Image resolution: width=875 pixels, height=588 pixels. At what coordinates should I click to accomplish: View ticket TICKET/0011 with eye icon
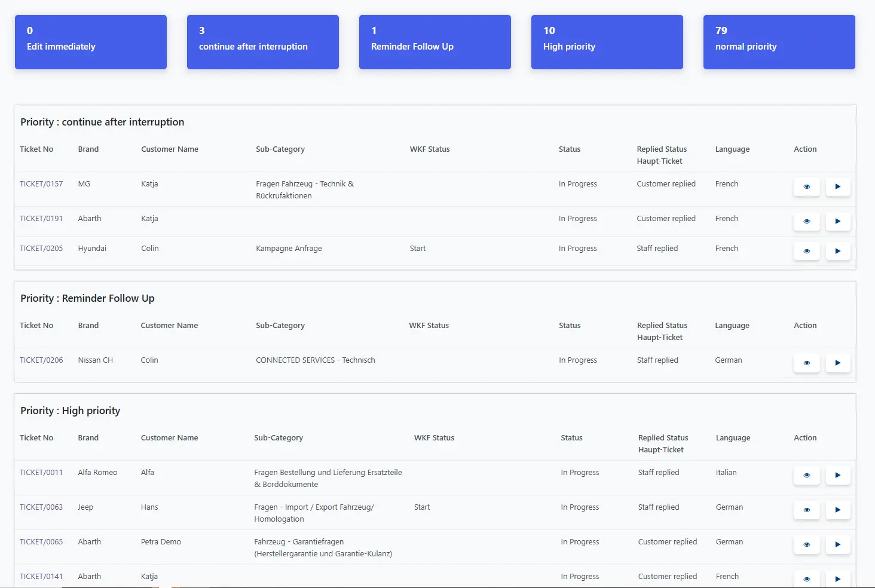coord(807,475)
